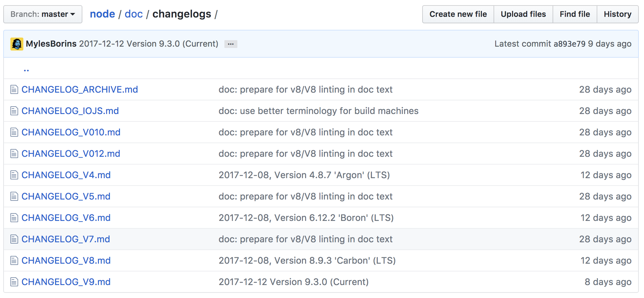
Task: Navigate to the node repository root
Action: pyautogui.click(x=102, y=14)
